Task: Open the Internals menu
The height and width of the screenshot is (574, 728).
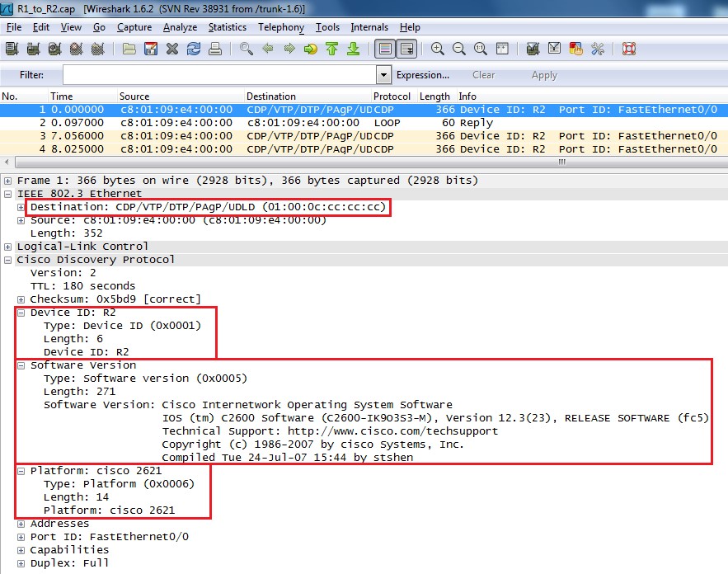Action: click(369, 27)
